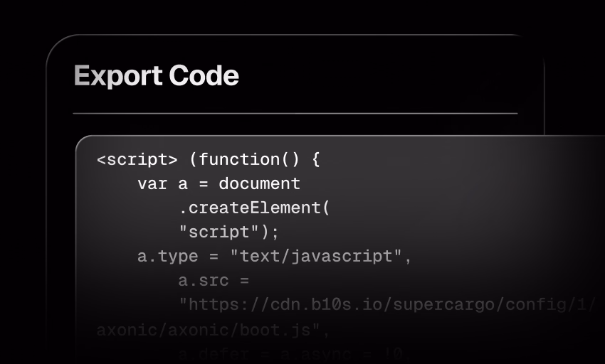The width and height of the screenshot is (605, 364).
Task: Click the "Export Code" heading
Action: 157,76
